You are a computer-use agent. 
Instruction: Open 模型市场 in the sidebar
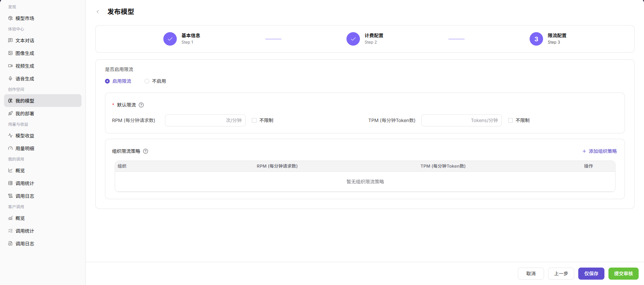pyautogui.click(x=43, y=18)
